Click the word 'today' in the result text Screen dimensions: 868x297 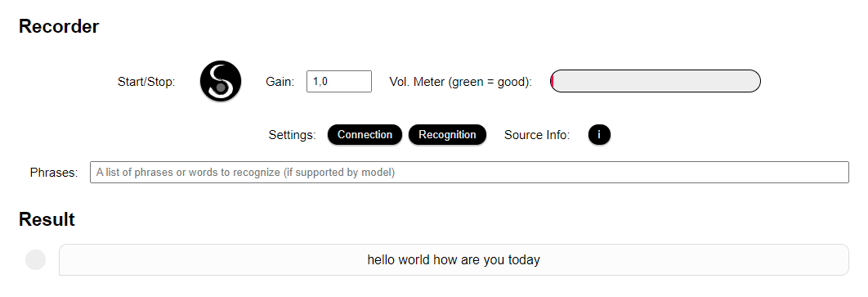pos(524,260)
